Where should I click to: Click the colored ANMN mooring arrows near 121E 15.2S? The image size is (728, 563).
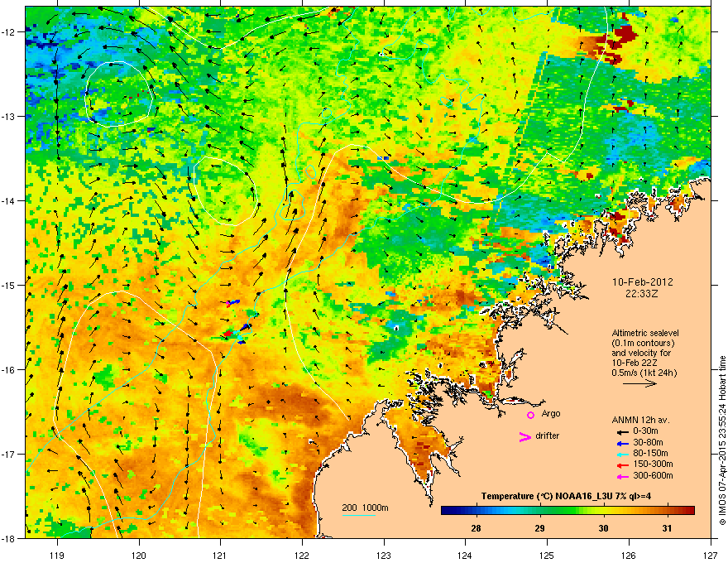point(232,303)
